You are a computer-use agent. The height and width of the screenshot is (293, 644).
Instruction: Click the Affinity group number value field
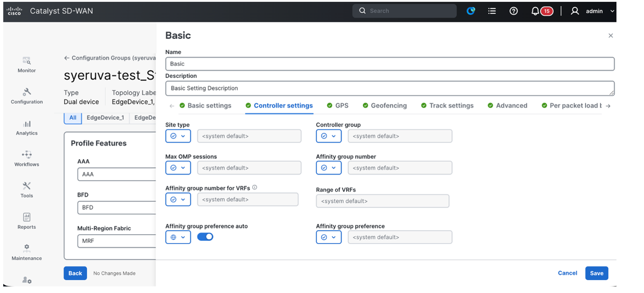pyautogui.click(x=400, y=168)
